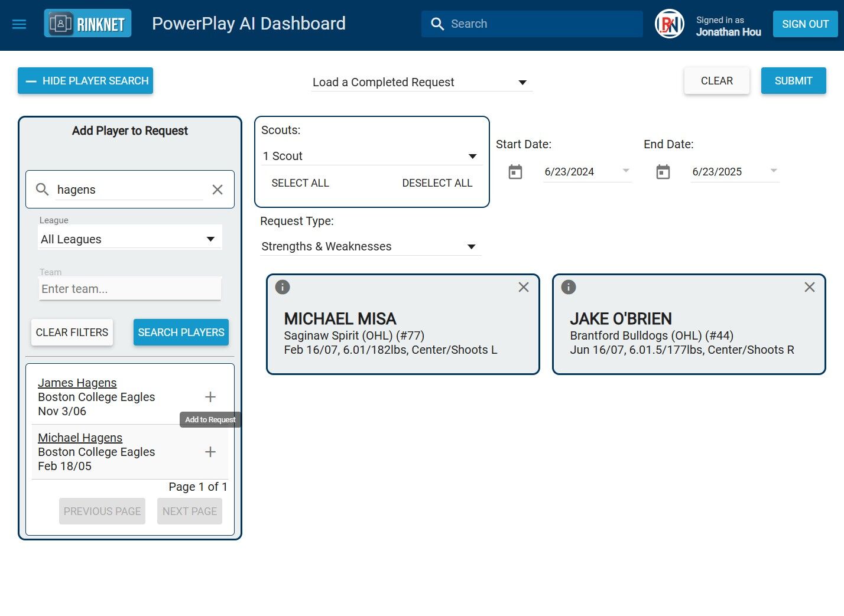
Task: Open the hamburger navigation menu
Action: coord(20,24)
